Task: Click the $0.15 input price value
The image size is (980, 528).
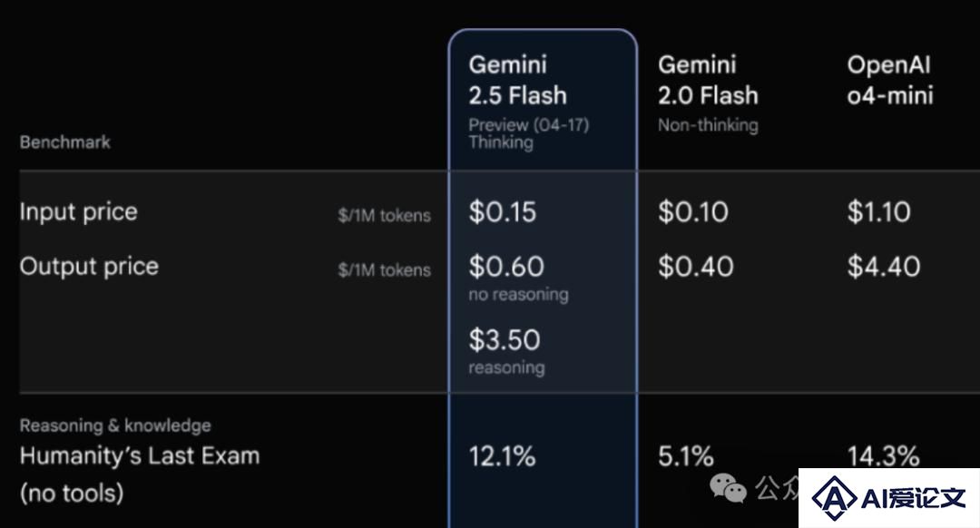Action: pyautogui.click(x=503, y=211)
